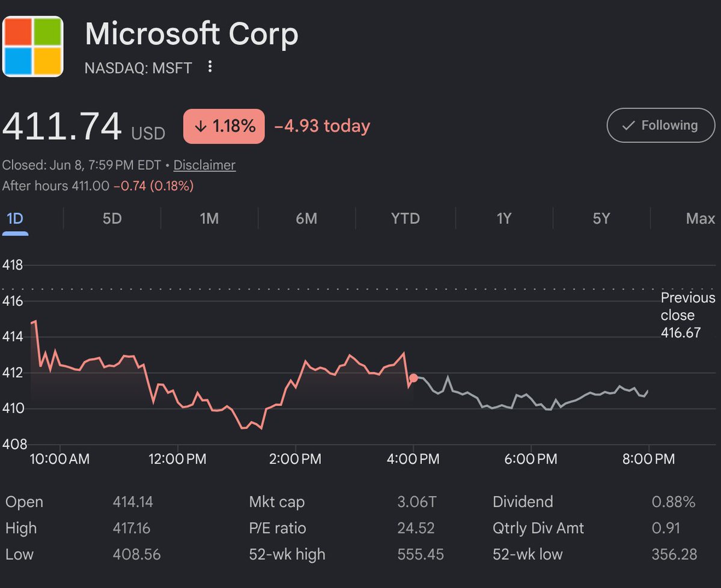Switch to the 5Y tab

(x=601, y=219)
